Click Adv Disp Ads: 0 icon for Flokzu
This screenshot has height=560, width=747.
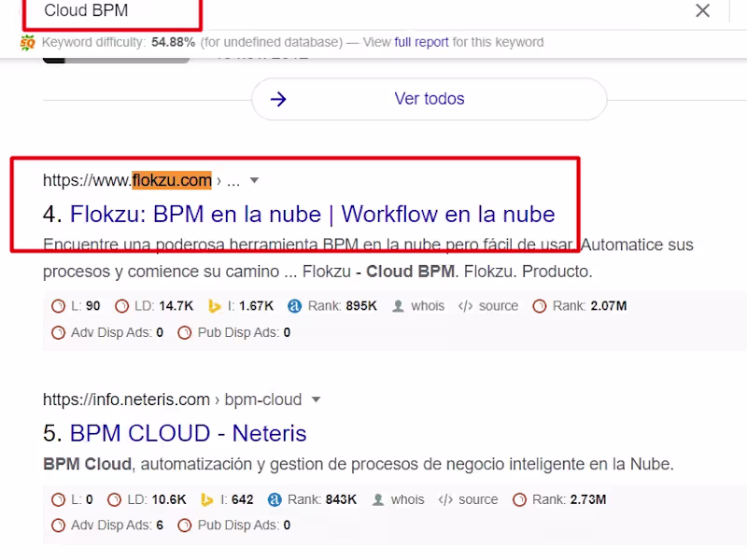click(x=58, y=332)
